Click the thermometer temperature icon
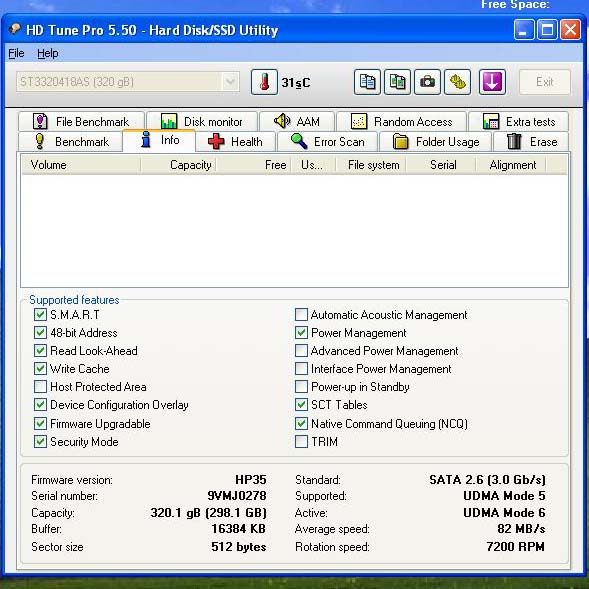 (x=264, y=82)
